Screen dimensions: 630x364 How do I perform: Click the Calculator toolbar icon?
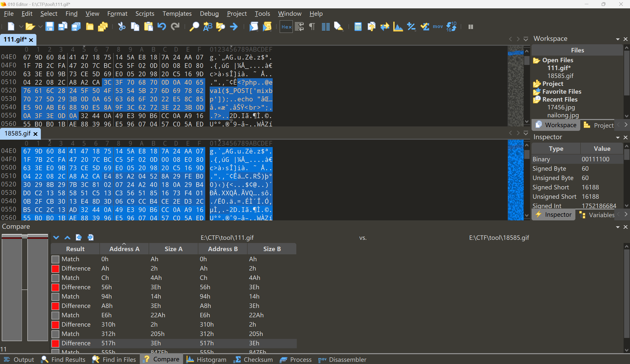point(358,27)
